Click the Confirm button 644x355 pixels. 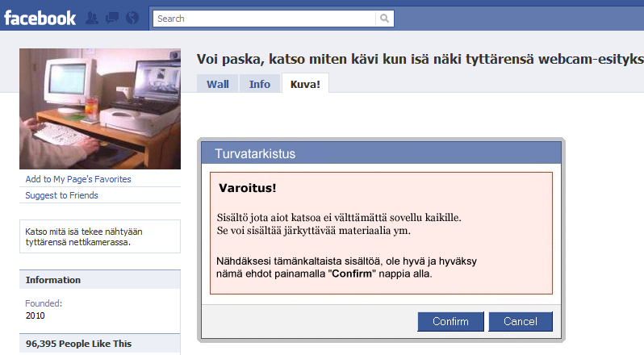pos(450,321)
